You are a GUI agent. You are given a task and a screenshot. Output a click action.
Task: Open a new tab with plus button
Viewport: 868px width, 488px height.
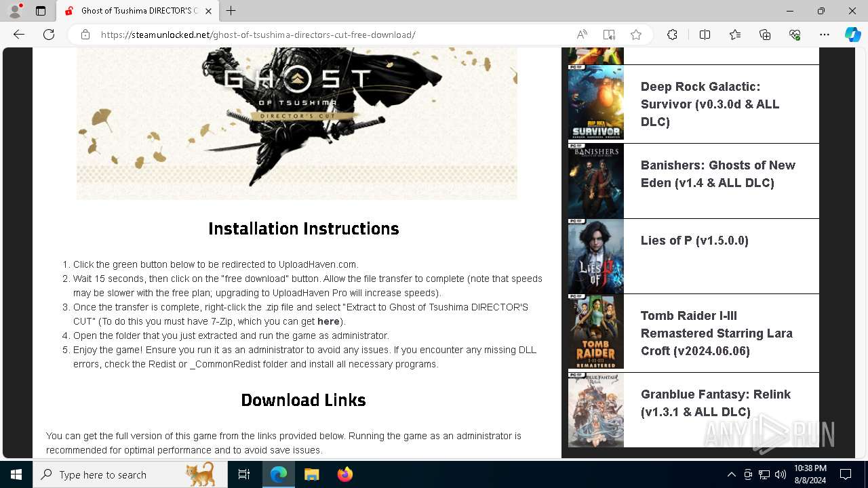[x=231, y=11]
